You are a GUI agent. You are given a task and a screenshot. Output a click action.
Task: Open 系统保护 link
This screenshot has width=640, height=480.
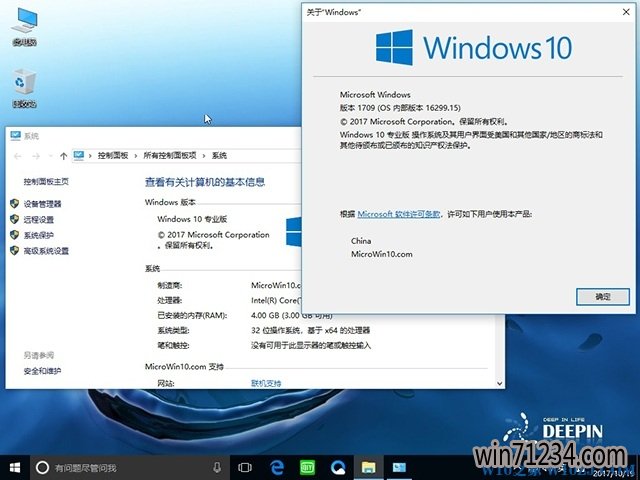click(39, 235)
